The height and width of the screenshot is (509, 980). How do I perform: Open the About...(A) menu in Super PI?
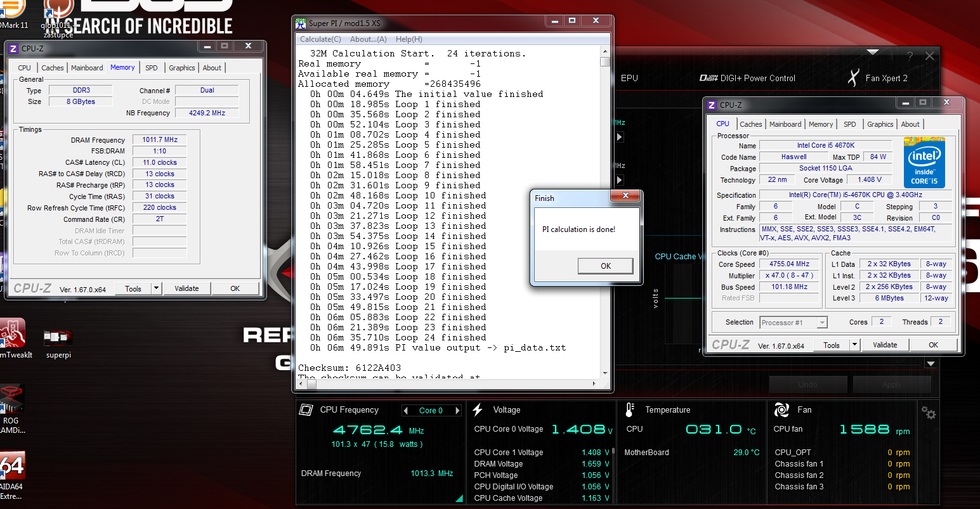(x=369, y=39)
